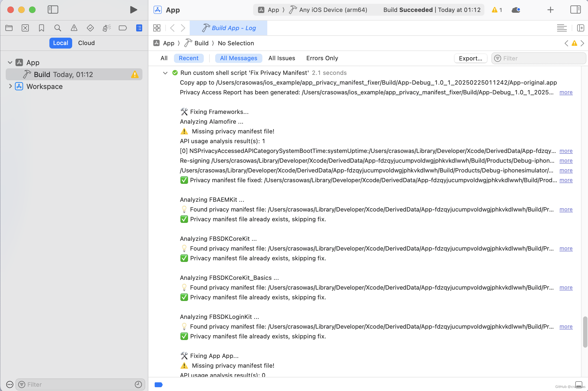
Task: Select the grid/scheme view icon
Action: click(x=157, y=28)
